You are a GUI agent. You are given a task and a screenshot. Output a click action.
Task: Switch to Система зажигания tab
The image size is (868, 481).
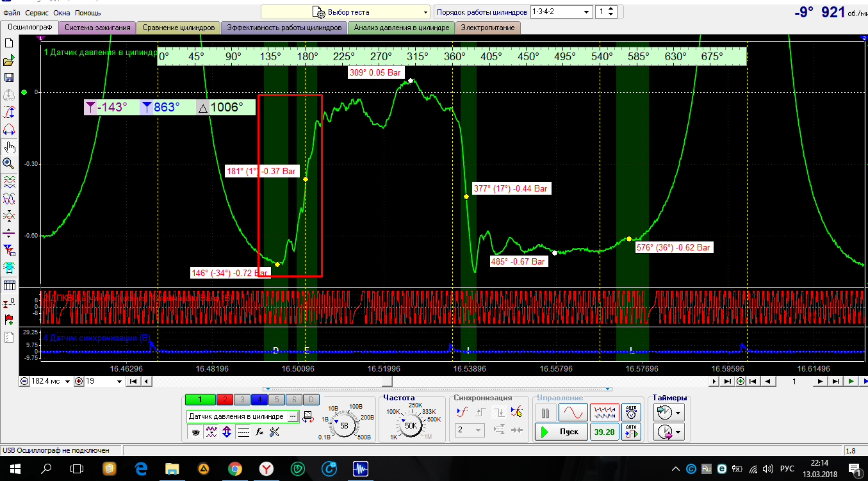pos(97,28)
